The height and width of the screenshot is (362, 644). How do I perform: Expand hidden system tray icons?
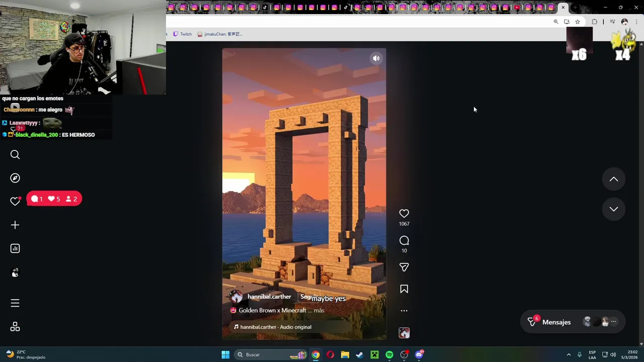click(569, 355)
